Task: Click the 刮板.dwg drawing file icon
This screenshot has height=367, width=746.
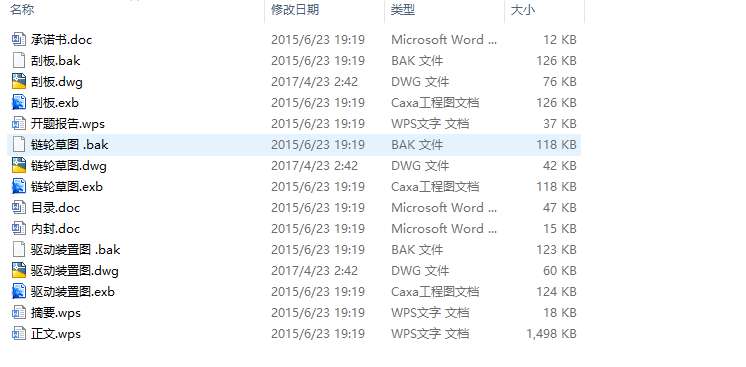Action: pyautogui.click(x=19, y=81)
